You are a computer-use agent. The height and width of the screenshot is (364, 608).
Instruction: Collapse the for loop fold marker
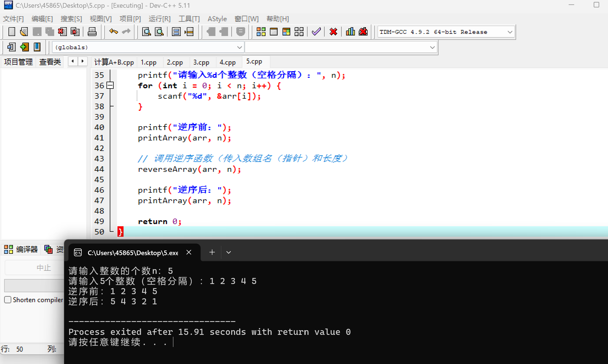click(x=110, y=86)
